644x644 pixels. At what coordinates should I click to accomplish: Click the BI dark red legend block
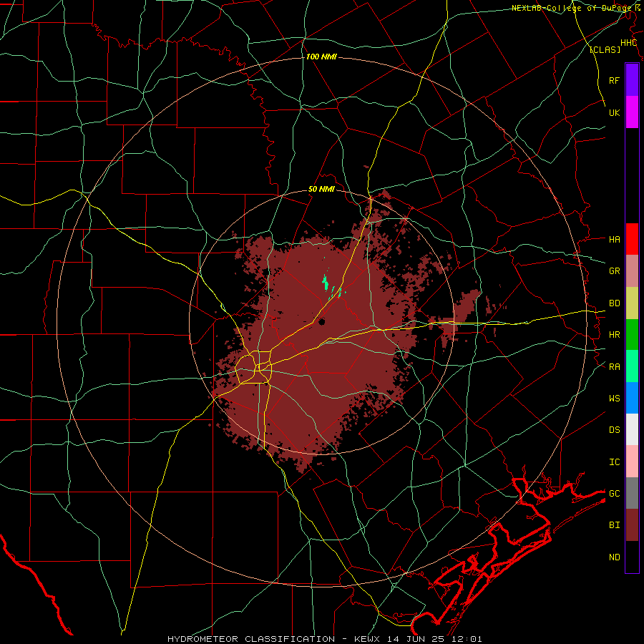[632, 525]
